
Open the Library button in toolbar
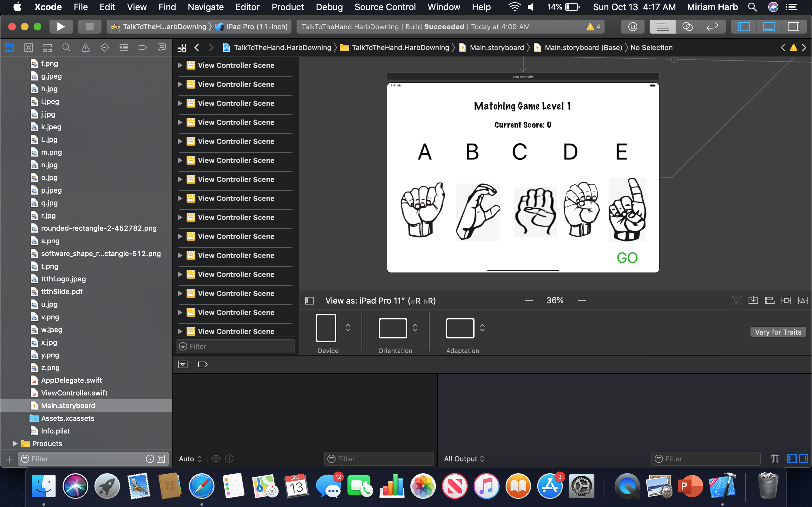pos(632,27)
